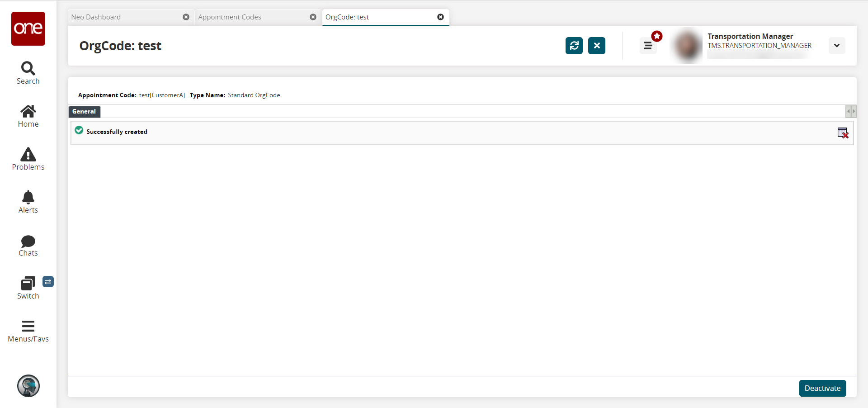
Task: Click the blue swap arrows badge near Switch
Action: tap(48, 282)
